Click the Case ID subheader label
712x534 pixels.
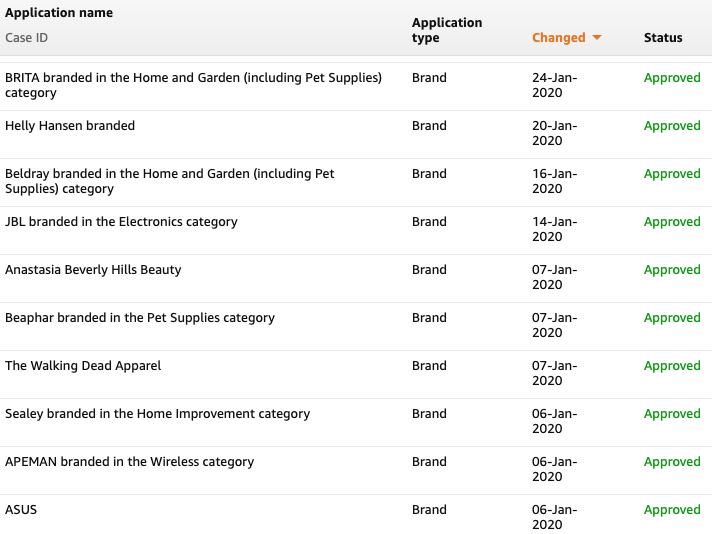tap(26, 38)
